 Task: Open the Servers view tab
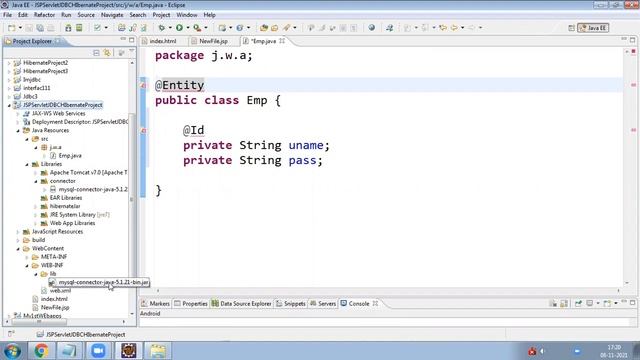(x=323, y=304)
